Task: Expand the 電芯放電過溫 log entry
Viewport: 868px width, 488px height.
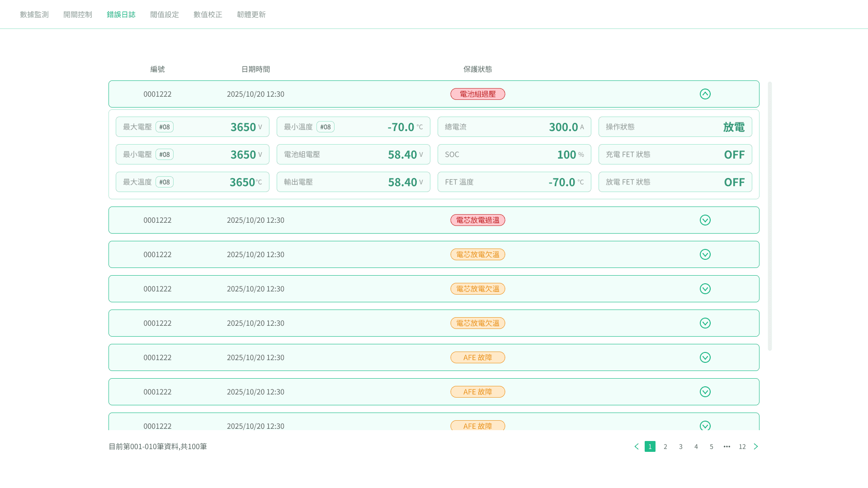Action: point(705,220)
